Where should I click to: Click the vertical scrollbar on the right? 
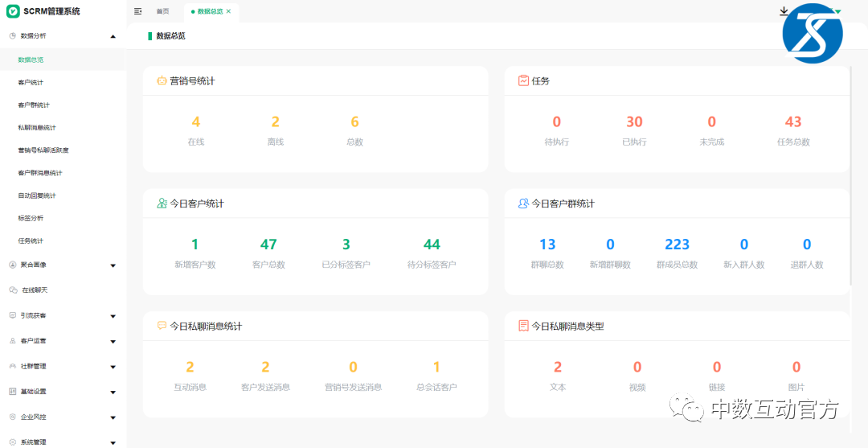[850, 177]
